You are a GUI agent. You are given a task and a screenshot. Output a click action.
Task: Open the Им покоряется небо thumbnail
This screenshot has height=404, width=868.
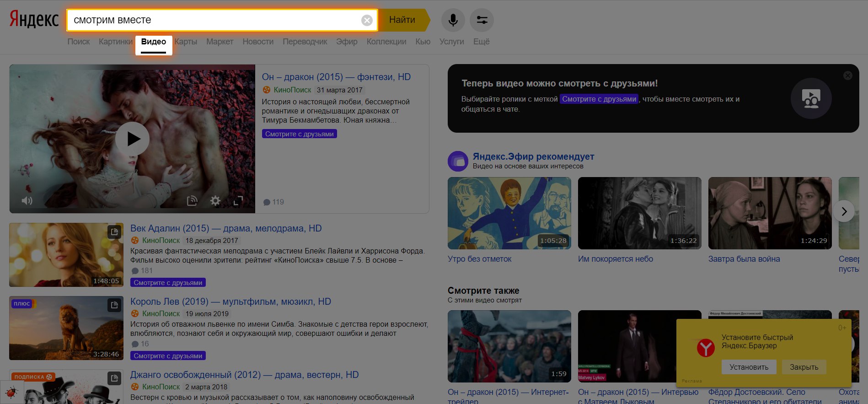pyautogui.click(x=640, y=213)
